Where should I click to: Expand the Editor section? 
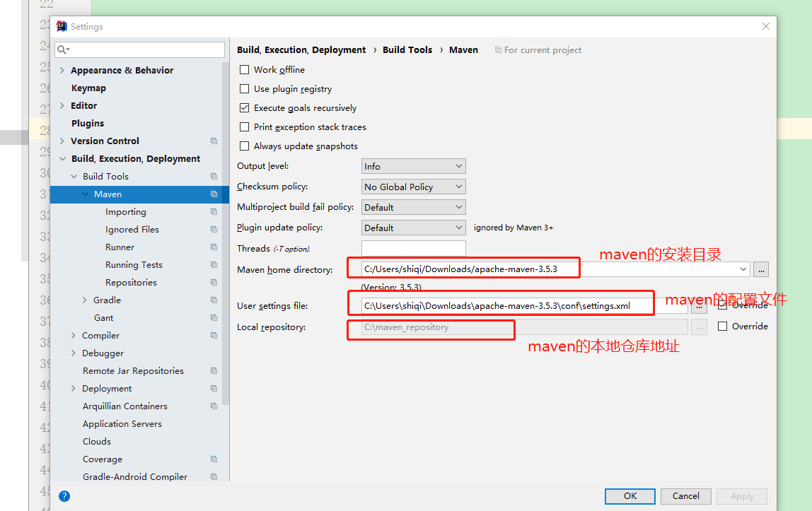coord(62,105)
